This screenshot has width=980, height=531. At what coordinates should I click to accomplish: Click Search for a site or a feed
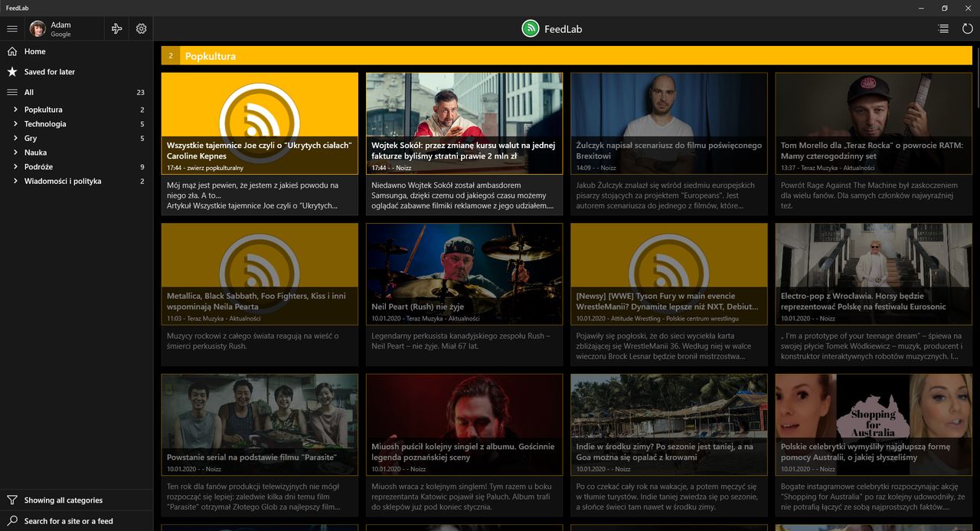77,520
